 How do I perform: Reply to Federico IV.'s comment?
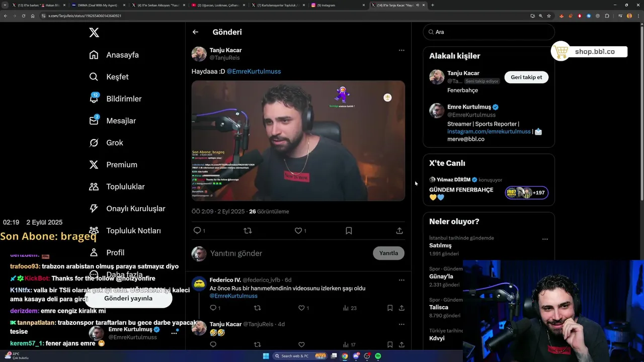(x=213, y=308)
